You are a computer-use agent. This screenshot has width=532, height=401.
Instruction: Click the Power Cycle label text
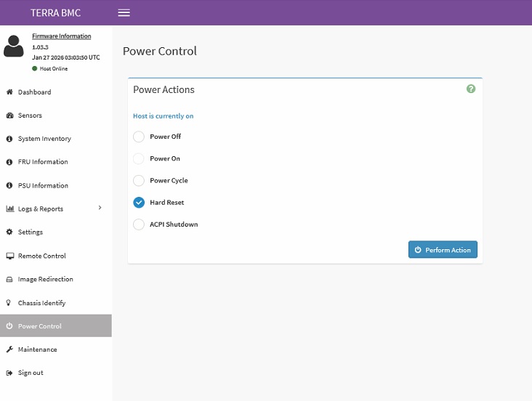point(169,180)
